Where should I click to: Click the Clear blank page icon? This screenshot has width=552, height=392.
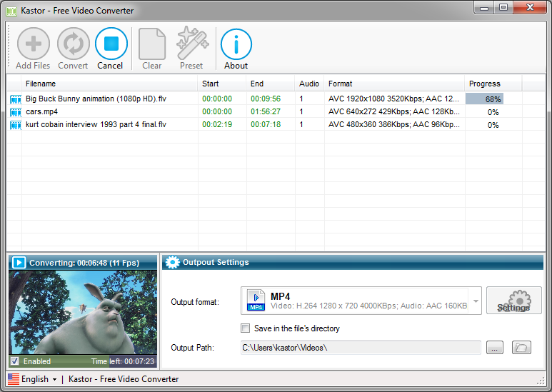[x=151, y=44]
